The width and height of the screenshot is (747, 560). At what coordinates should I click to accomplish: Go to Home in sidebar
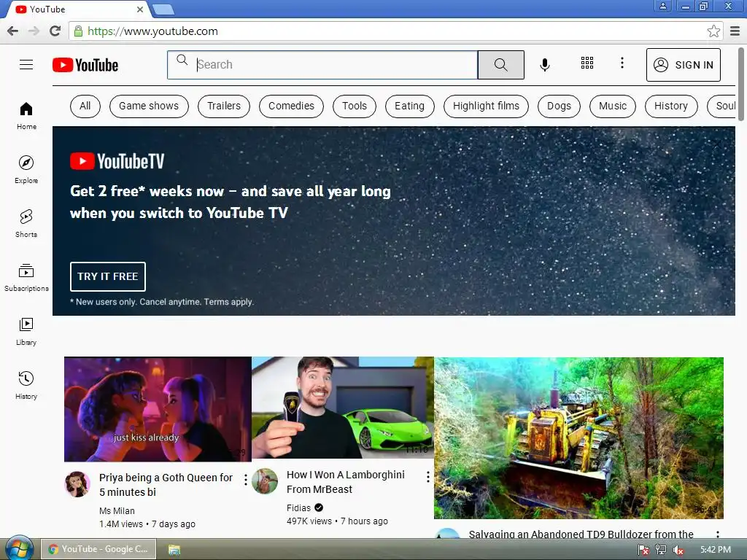26,116
